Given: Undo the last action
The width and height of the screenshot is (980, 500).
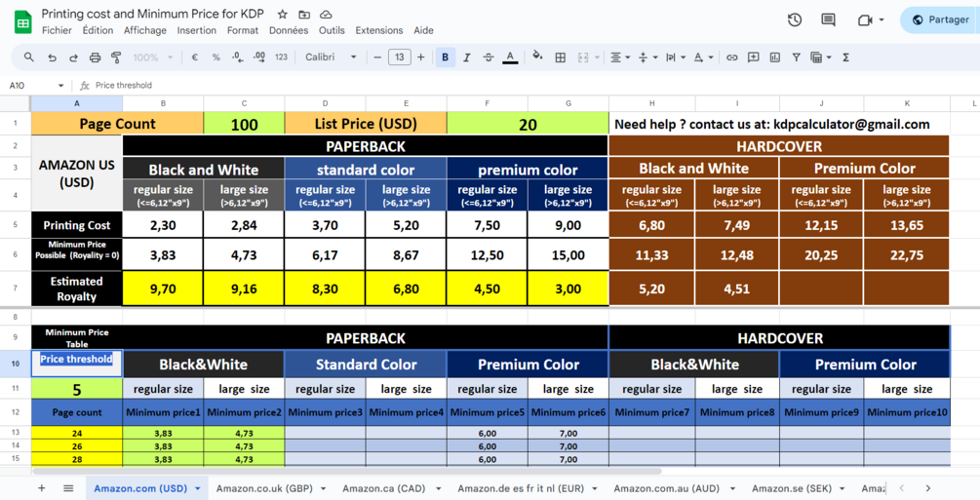Looking at the screenshot, I should pyautogui.click(x=52, y=58).
